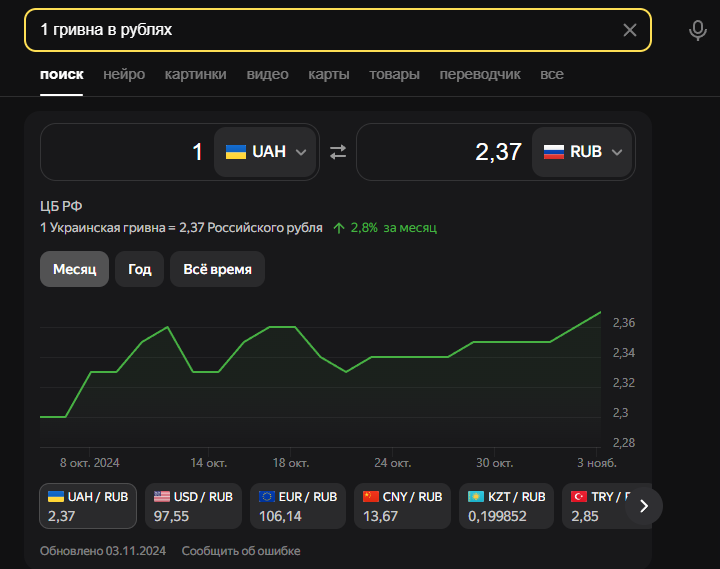Select the KZT / RUB currency pair
Screen dimensions: 720x569
tap(506, 506)
